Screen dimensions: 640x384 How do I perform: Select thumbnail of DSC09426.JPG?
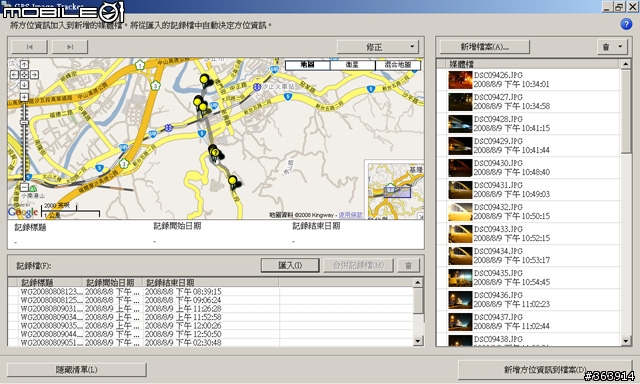(x=460, y=80)
